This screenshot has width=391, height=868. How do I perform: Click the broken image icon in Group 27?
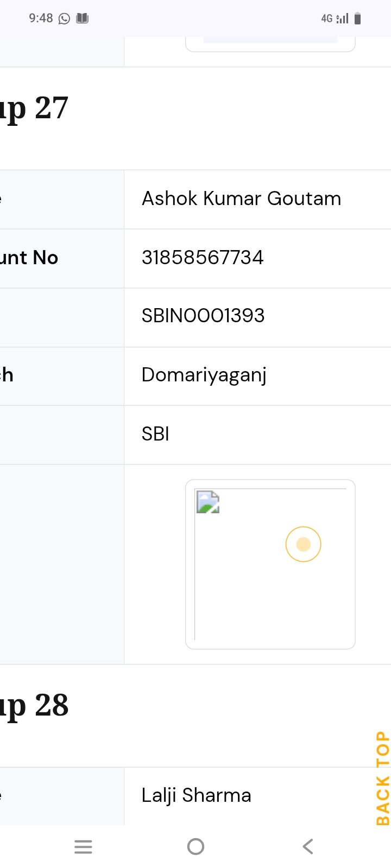point(207,502)
